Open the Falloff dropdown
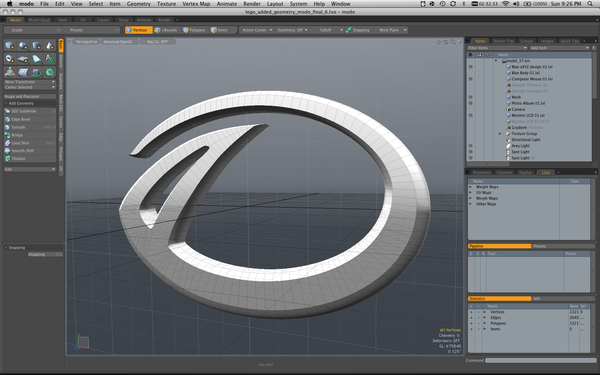The height and width of the screenshot is (375, 600). 328,30
